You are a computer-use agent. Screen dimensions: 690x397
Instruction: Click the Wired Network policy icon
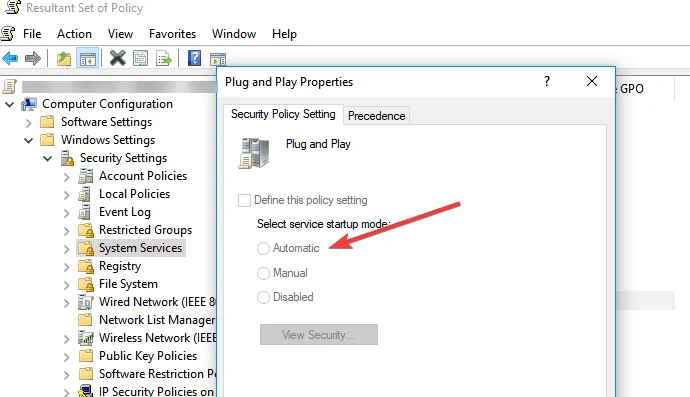click(x=85, y=302)
